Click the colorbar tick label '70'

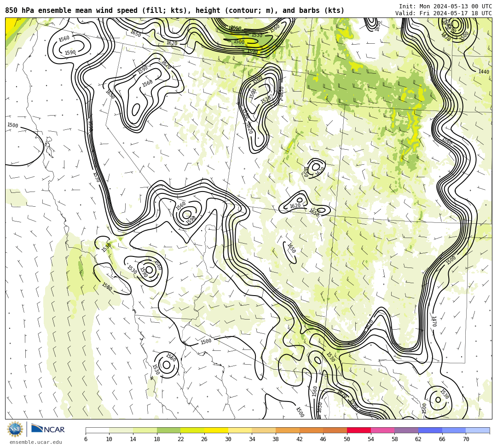(466, 439)
